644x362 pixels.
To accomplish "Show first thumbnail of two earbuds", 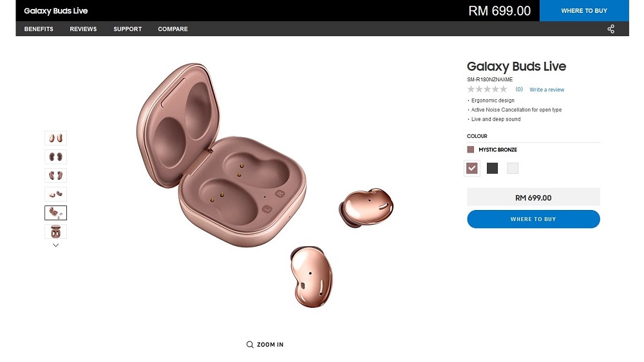I will tap(55, 138).
